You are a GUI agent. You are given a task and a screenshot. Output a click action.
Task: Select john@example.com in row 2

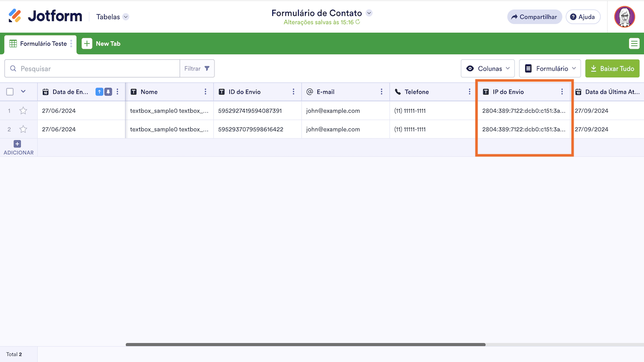point(346,129)
